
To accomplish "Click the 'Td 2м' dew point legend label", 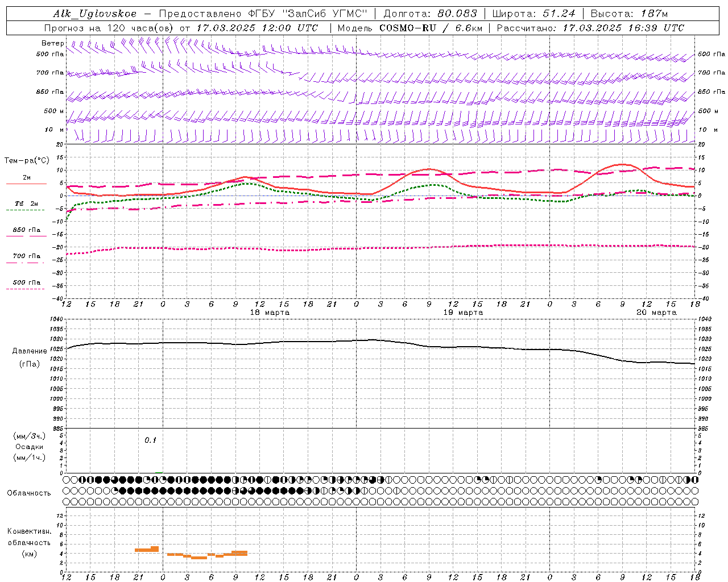I will click(27, 203).
